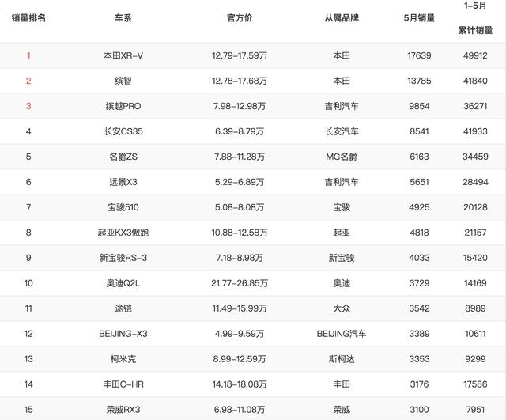Click the 官方价 column header
506x420 pixels.
240,18
